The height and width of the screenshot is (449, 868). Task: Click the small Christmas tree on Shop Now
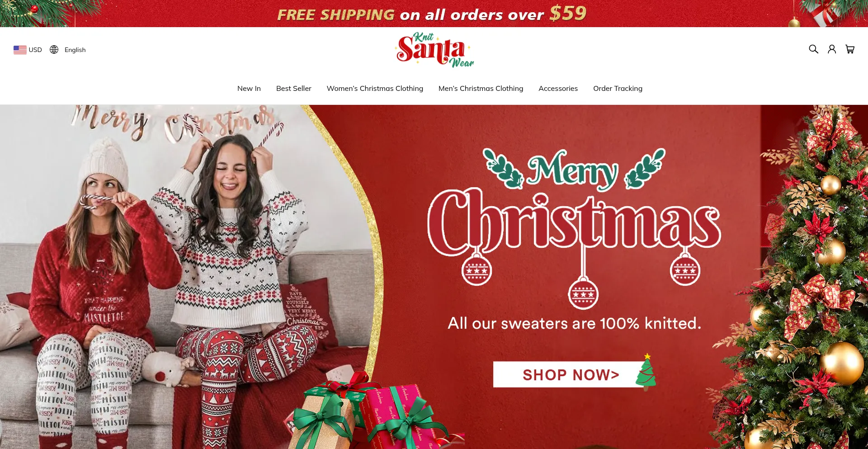coord(646,372)
